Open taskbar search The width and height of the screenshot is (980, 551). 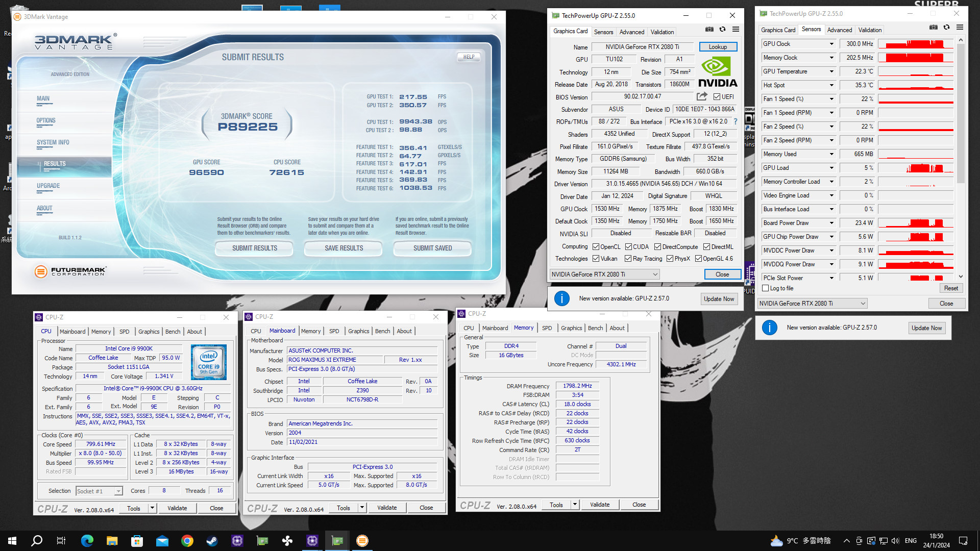click(x=37, y=541)
